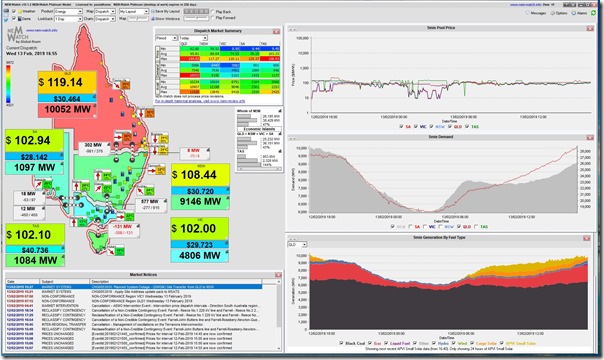
Task: Select the Play Forward radio button
Action: [213, 18]
